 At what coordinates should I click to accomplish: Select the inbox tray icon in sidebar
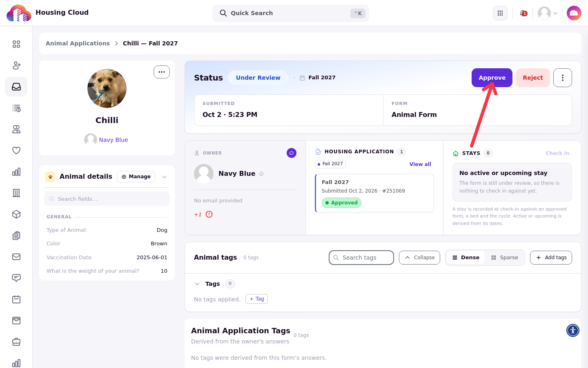coord(16,87)
